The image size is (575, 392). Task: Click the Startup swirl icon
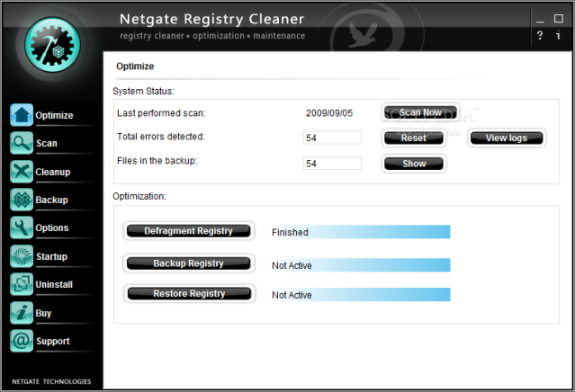point(22,256)
